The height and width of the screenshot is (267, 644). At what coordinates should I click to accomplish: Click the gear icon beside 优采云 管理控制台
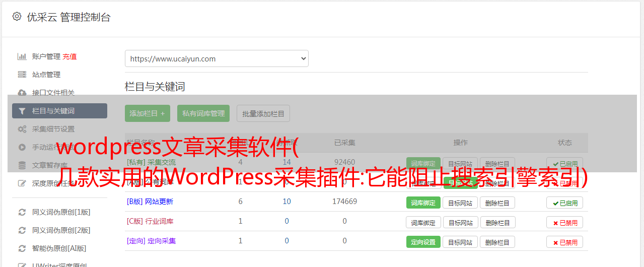pos(17,17)
